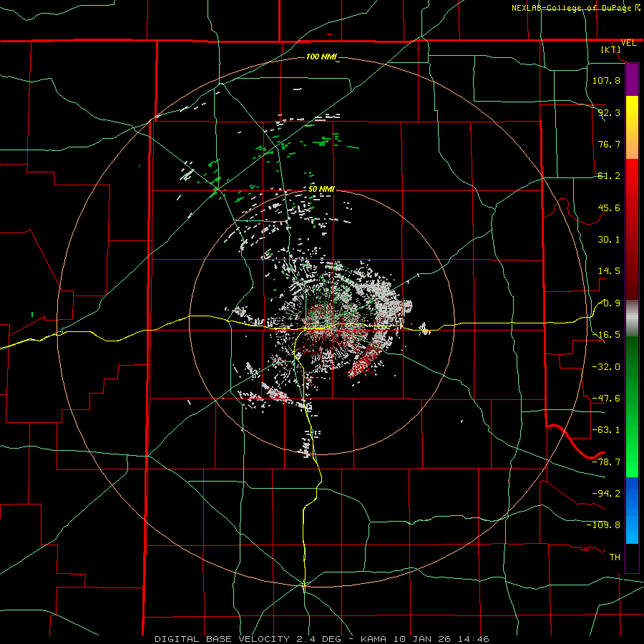Click the NEXLAB-College of DuPage credit text

pos(571,8)
